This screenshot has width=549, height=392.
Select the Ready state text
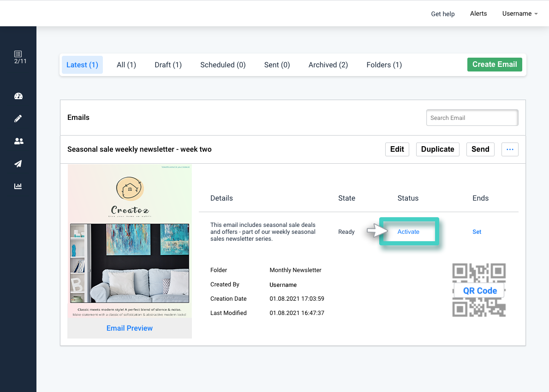tap(346, 232)
